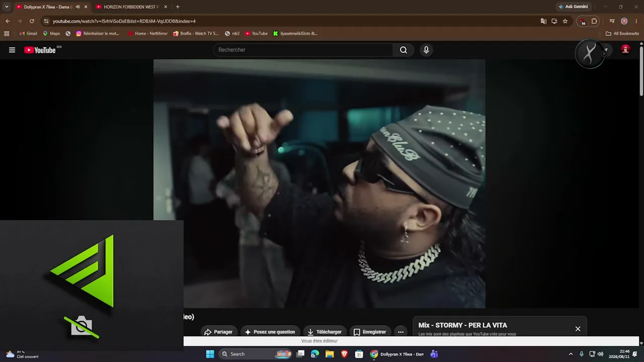
Task: Show hidden system tray icons
Action: coord(571,354)
